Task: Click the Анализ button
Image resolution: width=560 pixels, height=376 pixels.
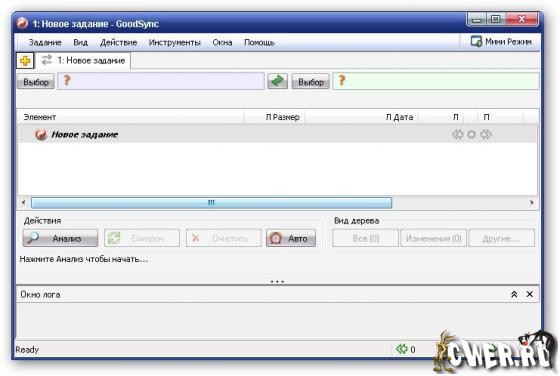Action: (60, 238)
